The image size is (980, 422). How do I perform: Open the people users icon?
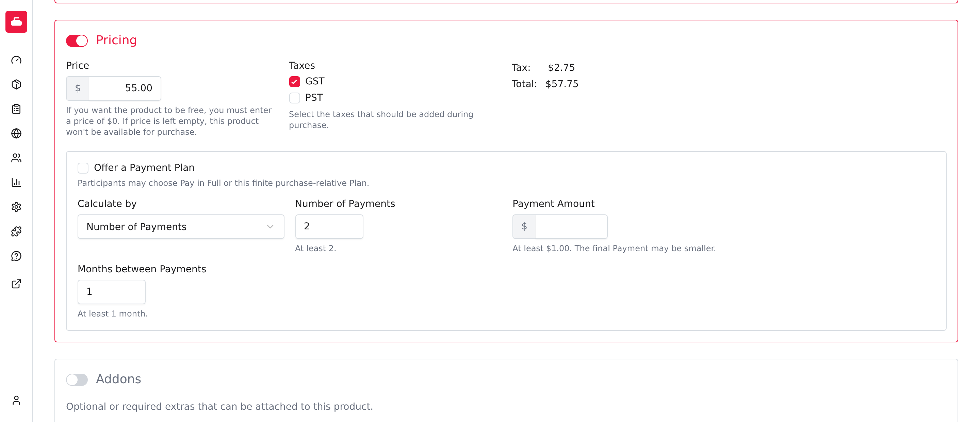[16, 158]
